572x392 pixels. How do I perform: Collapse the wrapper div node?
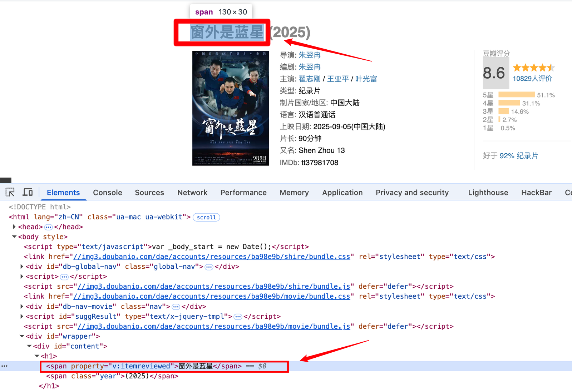pos(22,336)
